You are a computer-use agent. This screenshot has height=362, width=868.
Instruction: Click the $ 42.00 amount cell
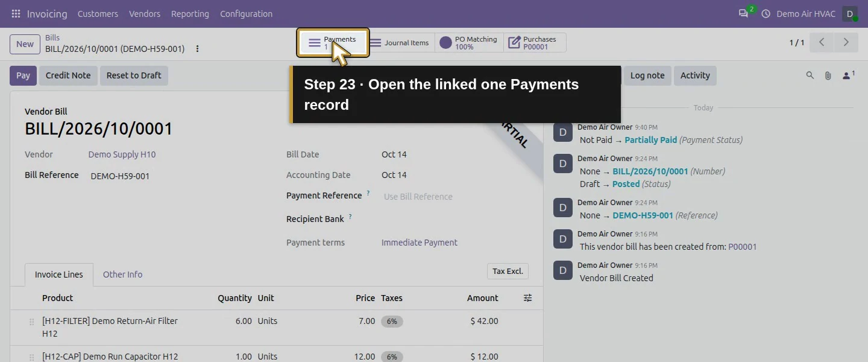click(x=484, y=321)
